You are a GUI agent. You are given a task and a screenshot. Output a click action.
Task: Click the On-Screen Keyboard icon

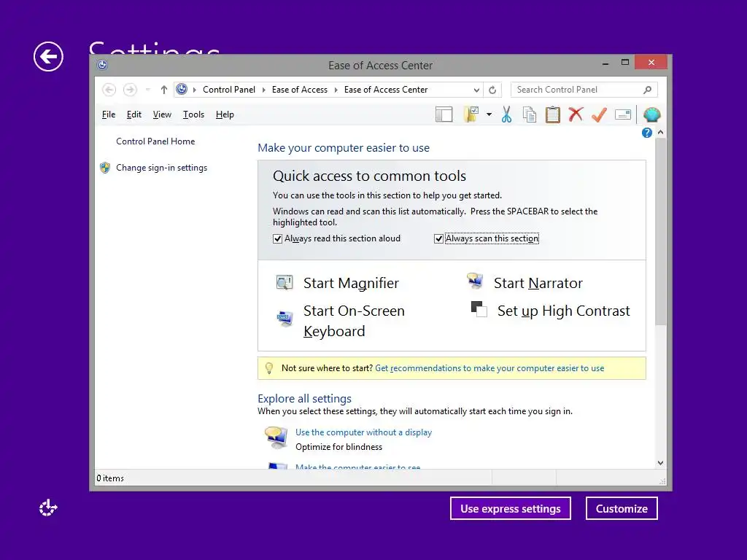pyautogui.click(x=285, y=318)
